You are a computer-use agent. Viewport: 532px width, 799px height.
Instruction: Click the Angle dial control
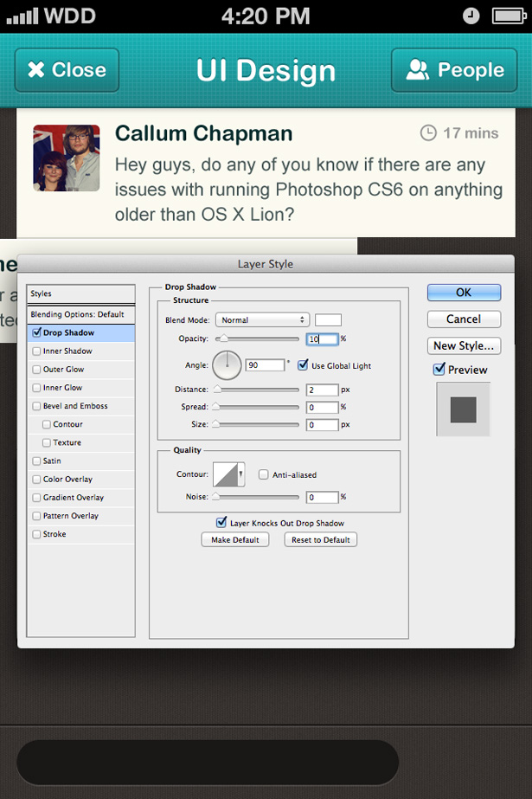228,365
